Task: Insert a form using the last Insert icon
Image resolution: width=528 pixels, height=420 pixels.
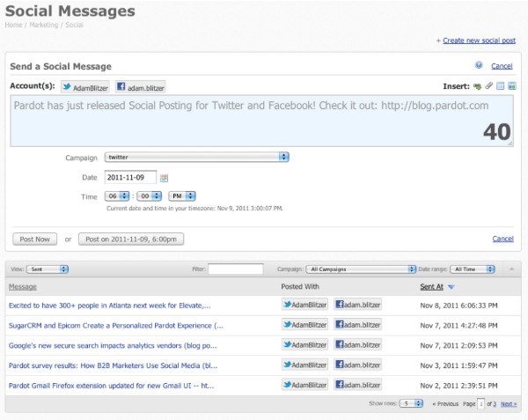Action: tap(512, 86)
